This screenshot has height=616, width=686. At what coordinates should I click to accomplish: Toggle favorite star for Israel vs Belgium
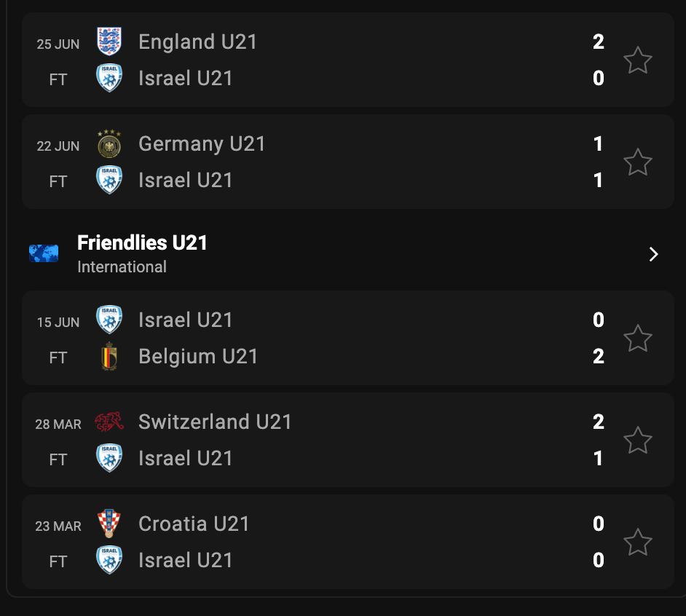tap(638, 339)
